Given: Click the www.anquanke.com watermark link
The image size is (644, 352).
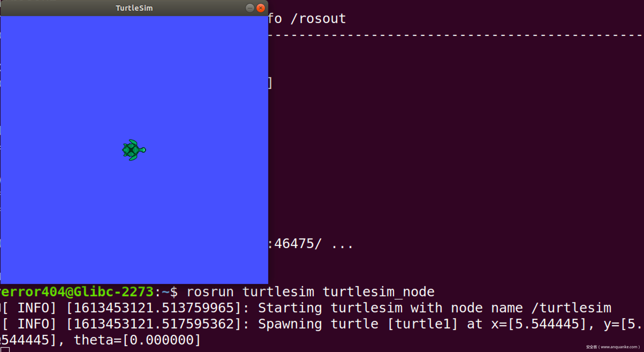Looking at the screenshot, I should coord(619,347).
